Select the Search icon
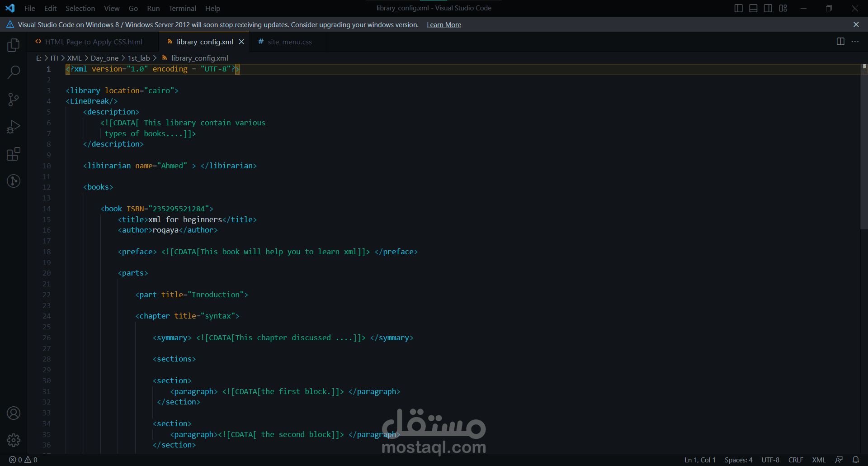Screen dimensions: 868x466 (x=14, y=72)
